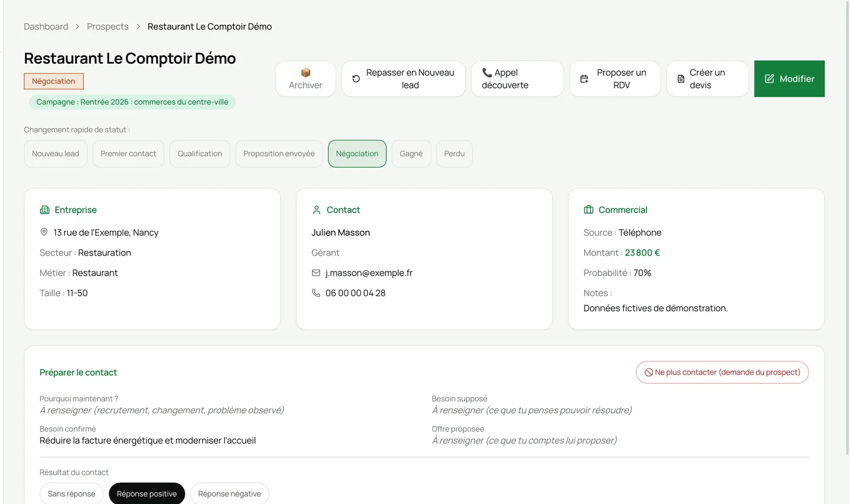850x504 pixels.
Task: Click the Offre proposée placeholder text
Action: pos(525,440)
